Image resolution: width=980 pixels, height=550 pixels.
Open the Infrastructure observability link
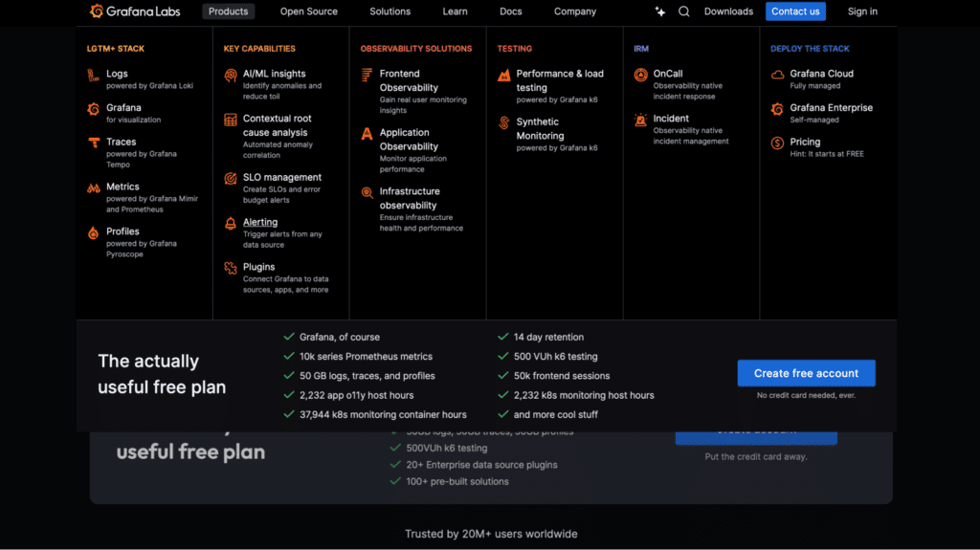pos(410,198)
